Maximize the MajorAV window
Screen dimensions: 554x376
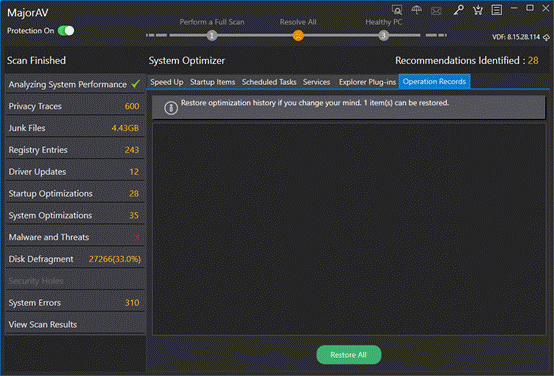click(530, 8)
